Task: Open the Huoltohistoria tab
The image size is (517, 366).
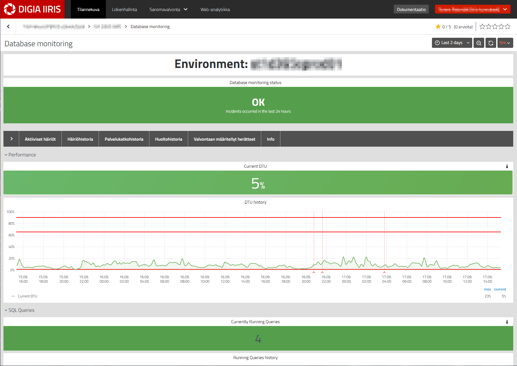Action: [x=169, y=139]
